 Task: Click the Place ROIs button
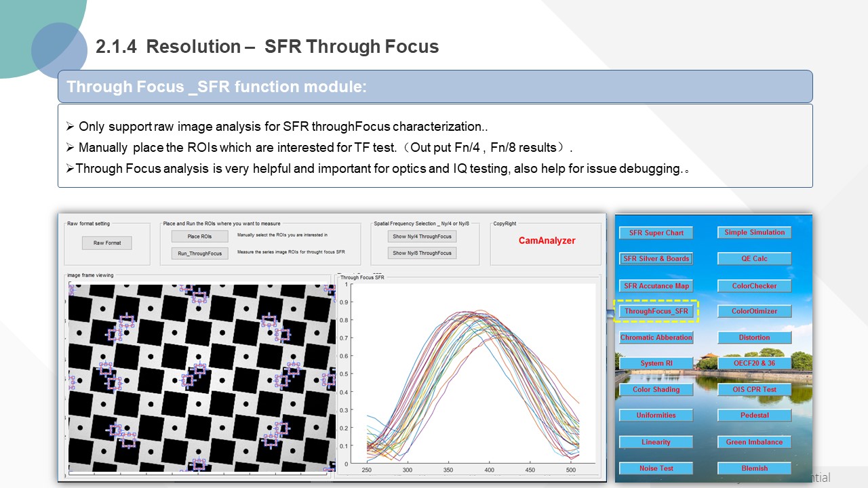(x=199, y=237)
